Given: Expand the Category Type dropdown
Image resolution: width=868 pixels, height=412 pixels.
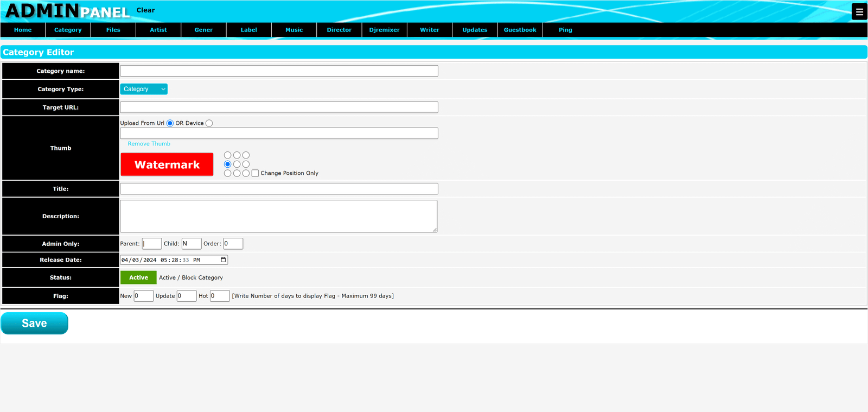Looking at the screenshot, I should click(144, 89).
